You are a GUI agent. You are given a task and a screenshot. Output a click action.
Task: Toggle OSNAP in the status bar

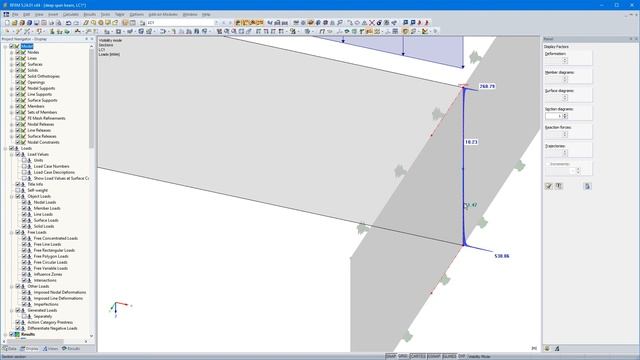coord(434,356)
